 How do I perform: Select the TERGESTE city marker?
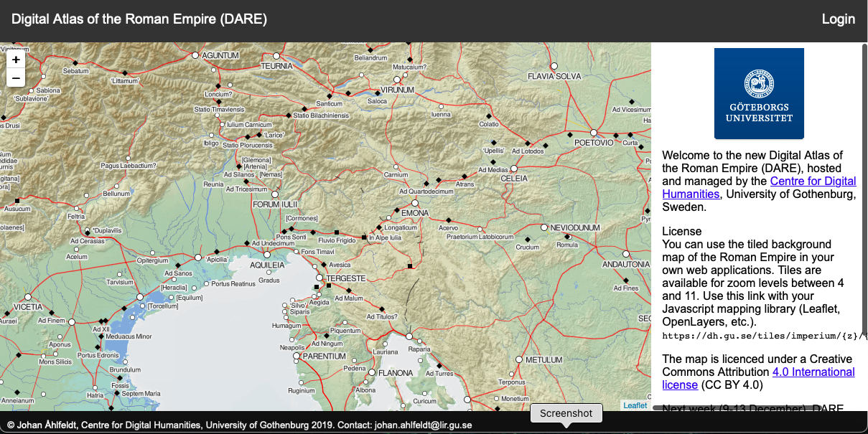click(x=319, y=278)
